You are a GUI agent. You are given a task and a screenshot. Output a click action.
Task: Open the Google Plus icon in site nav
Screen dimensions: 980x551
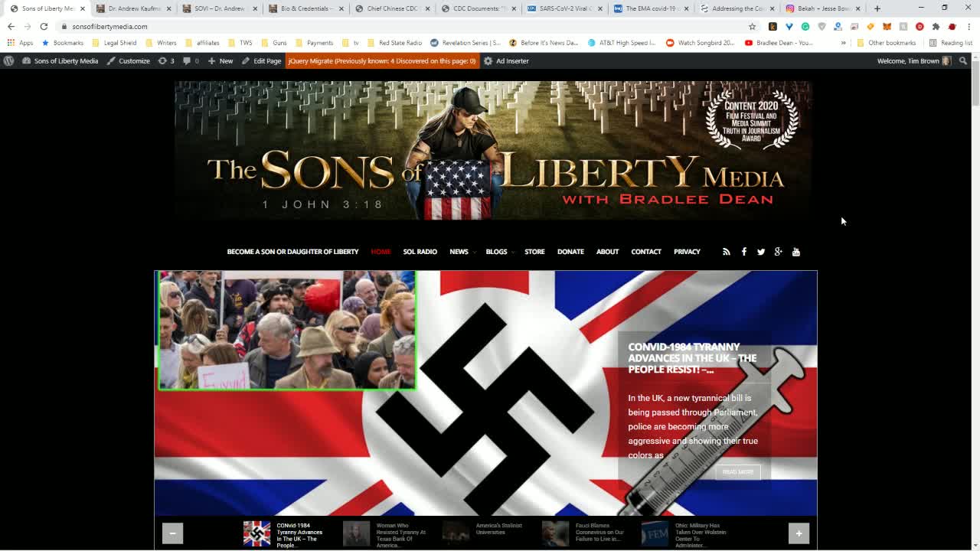pos(779,252)
